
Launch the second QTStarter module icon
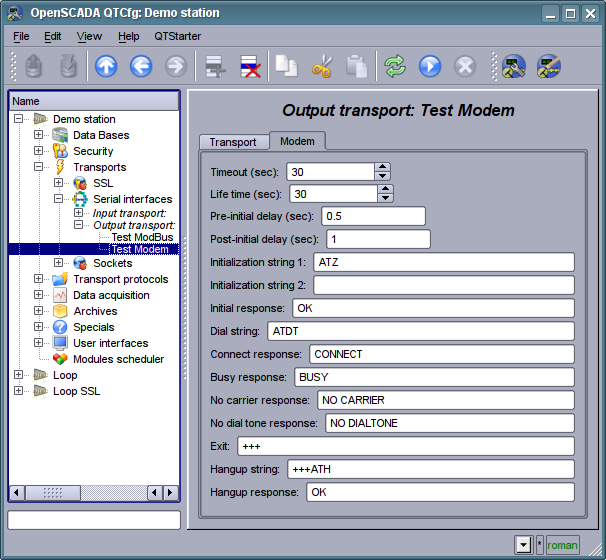click(548, 66)
